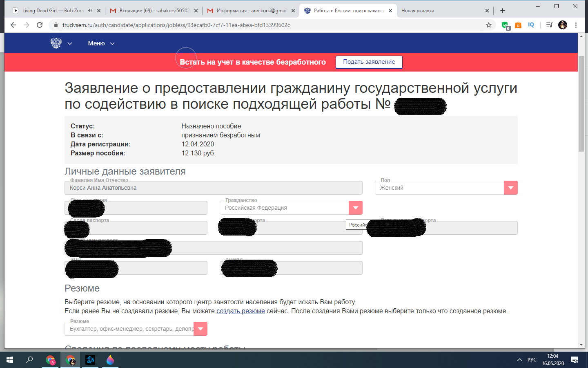Click the Russian coat of arms logo
This screenshot has width=588, height=368.
pyautogui.click(x=56, y=43)
